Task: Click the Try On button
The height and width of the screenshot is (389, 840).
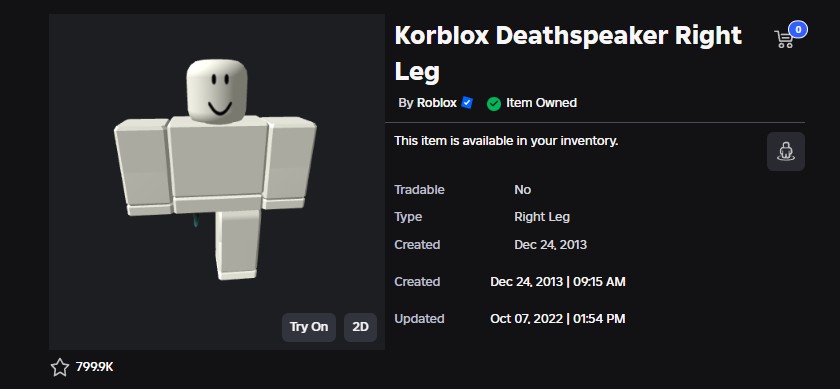Action: pos(309,327)
